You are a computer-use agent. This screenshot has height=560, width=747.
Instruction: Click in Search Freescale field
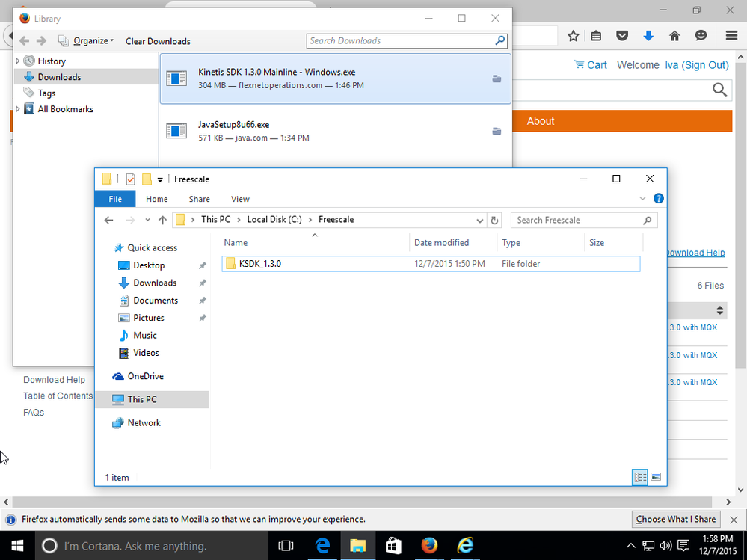pyautogui.click(x=583, y=220)
